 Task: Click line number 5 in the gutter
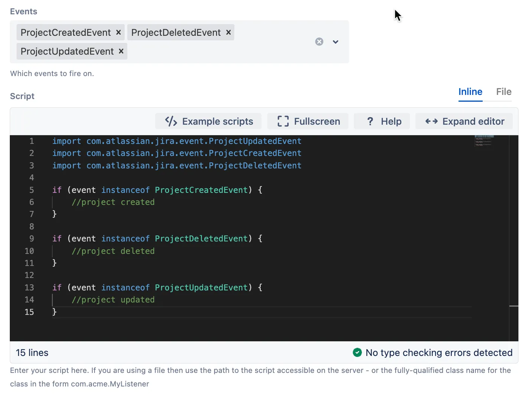(x=32, y=190)
